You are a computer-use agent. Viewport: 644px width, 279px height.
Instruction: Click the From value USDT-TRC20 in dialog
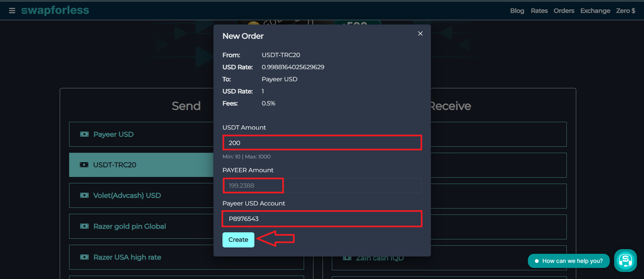pyautogui.click(x=281, y=55)
